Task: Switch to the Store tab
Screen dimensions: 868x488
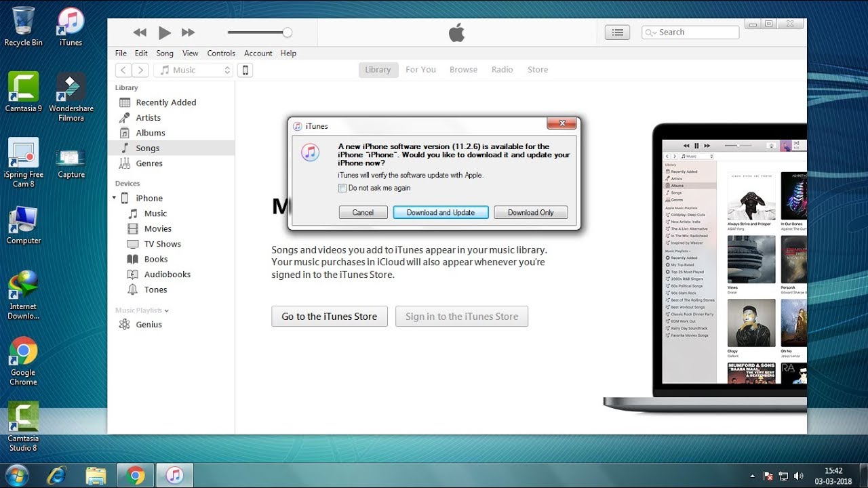Action: click(x=538, y=69)
